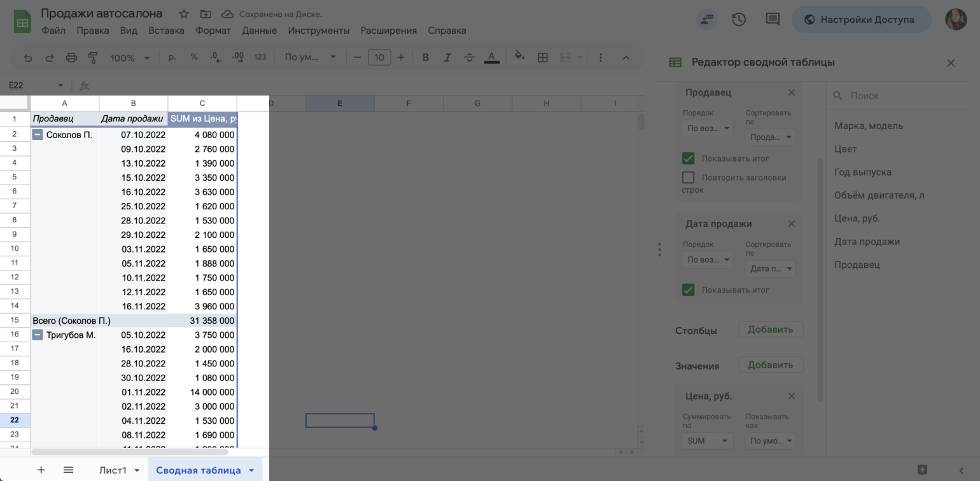This screenshot has width=980, height=481.
Task: Enable Повторить заголовки строк checkbox
Action: pos(688,178)
